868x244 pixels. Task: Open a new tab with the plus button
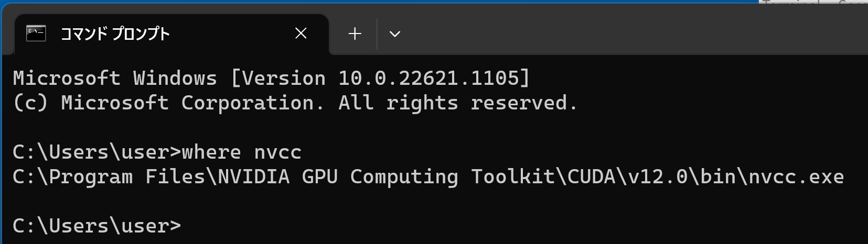(355, 34)
